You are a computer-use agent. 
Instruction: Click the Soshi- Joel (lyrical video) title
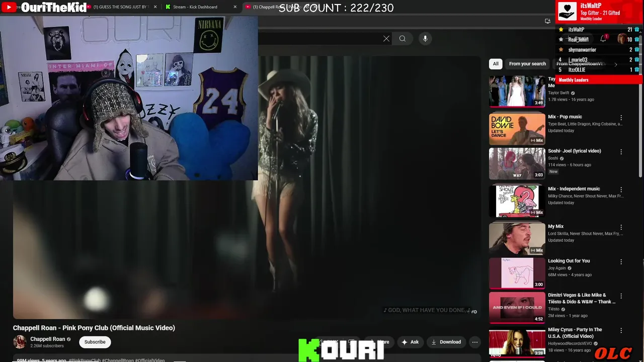pos(575,151)
